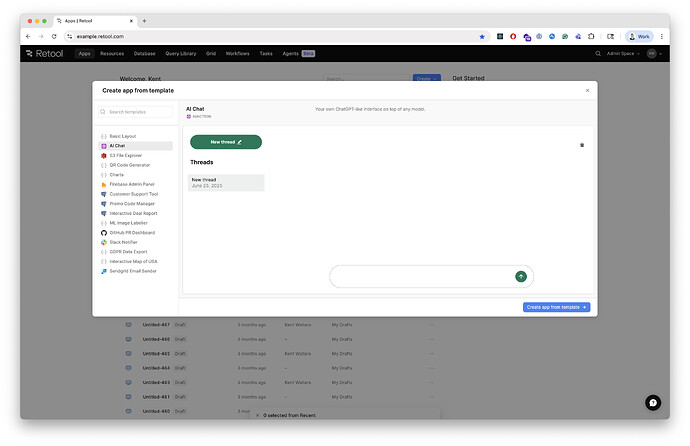Open the Agents Beta tab
The height and width of the screenshot is (446, 690).
298,54
